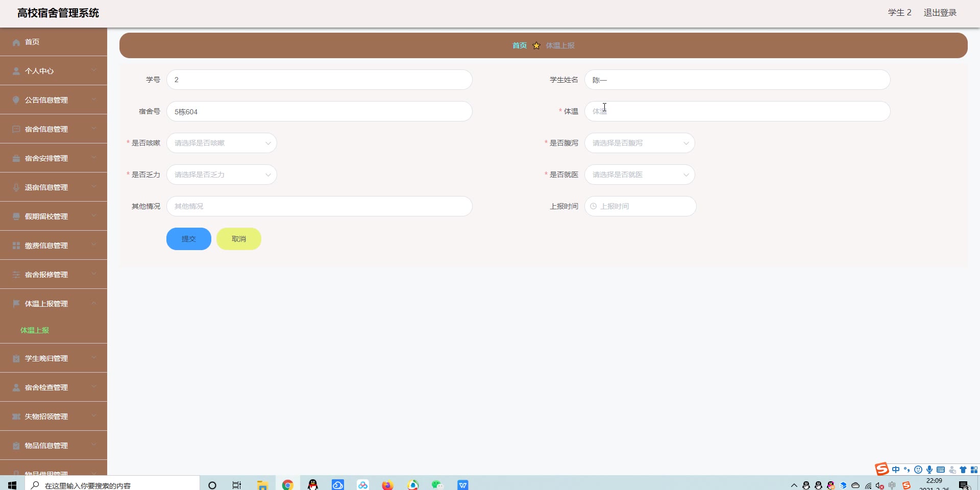Click the icon beside 物品信息管理

(16, 446)
